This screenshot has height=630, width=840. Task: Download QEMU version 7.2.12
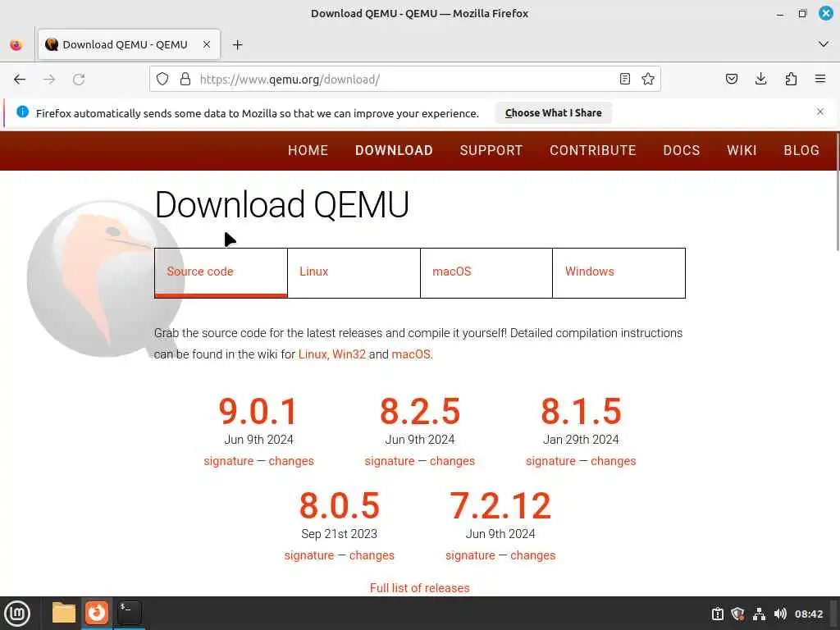(x=500, y=505)
